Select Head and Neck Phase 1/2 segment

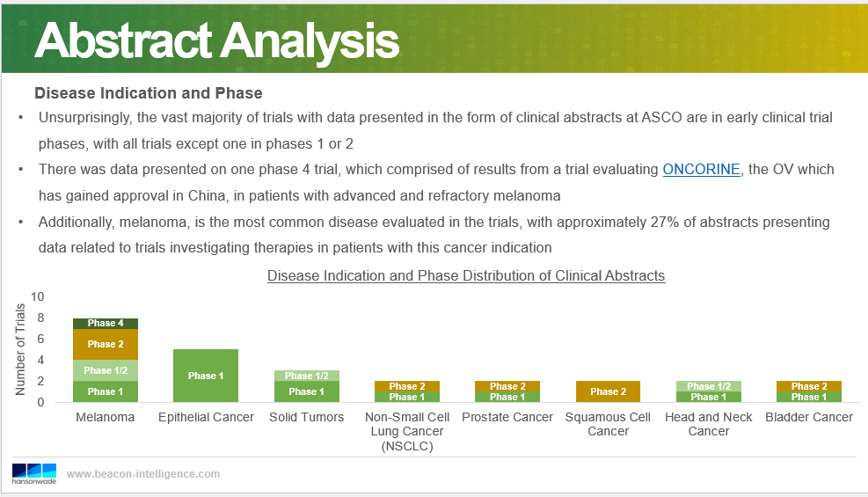tap(709, 386)
